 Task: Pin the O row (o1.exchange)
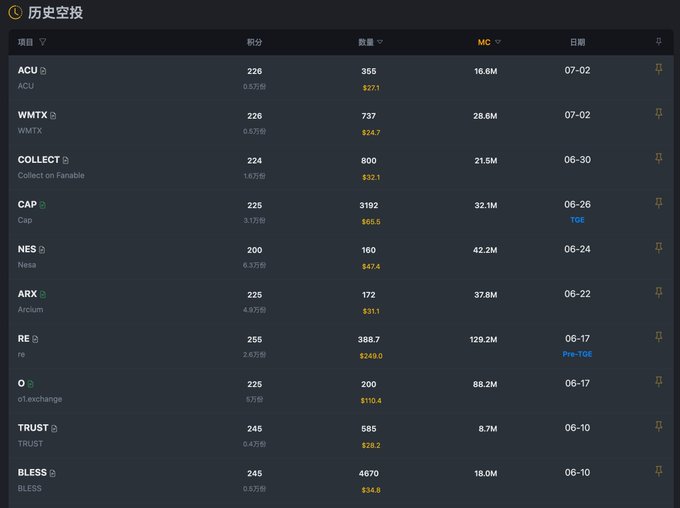pos(658,382)
